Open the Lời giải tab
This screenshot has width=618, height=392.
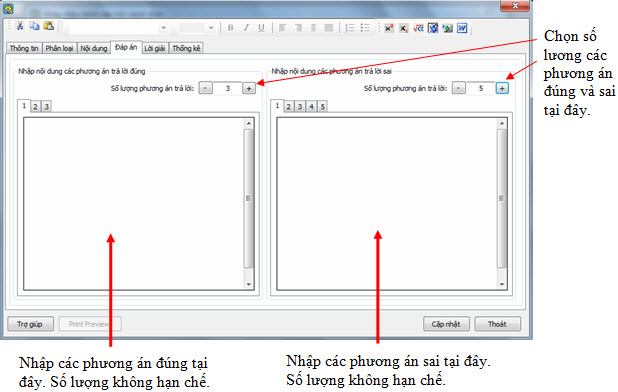pos(154,48)
